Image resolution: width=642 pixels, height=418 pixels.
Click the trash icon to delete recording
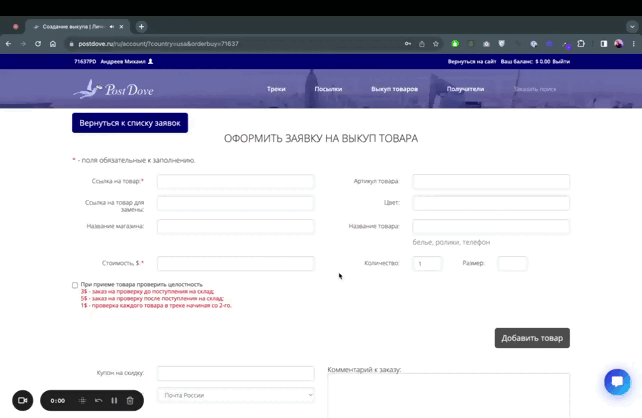130,400
